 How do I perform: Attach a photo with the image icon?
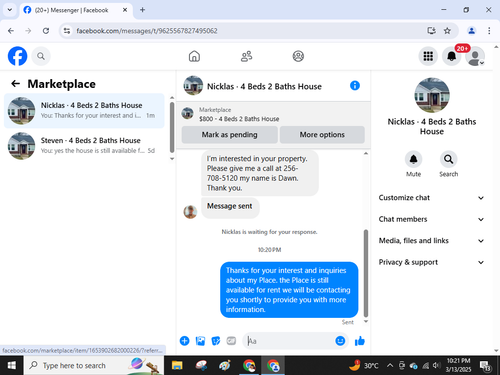tap(200, 341)
